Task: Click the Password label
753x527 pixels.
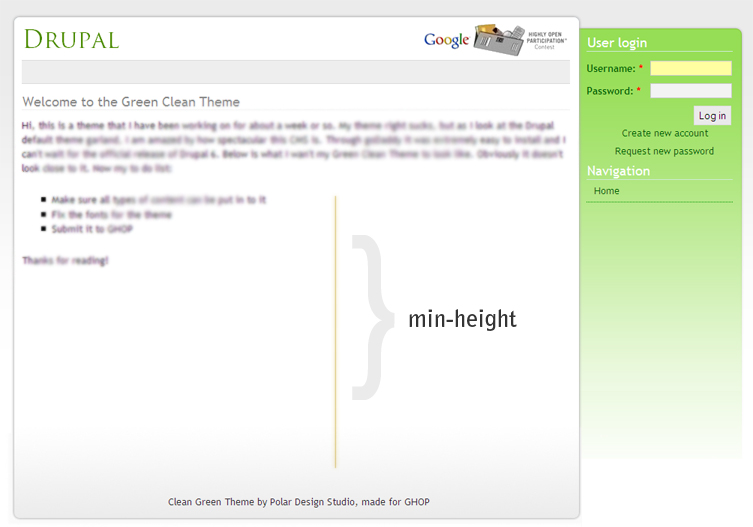Action: click(x=610, y=91)
